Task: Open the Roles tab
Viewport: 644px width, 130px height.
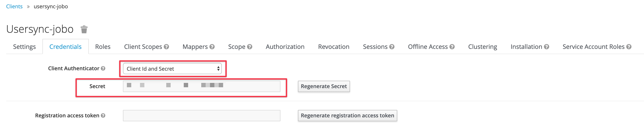Action: [x=103, y=47]
